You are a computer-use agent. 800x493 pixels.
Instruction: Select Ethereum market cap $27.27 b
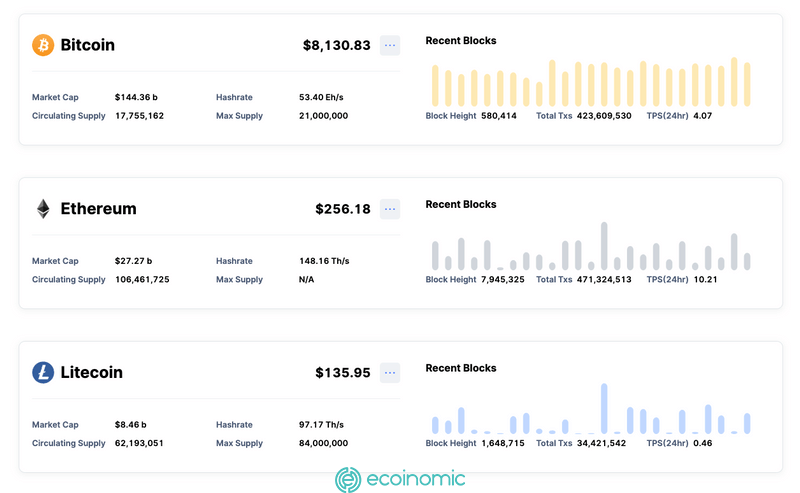[x=134, y=261]
